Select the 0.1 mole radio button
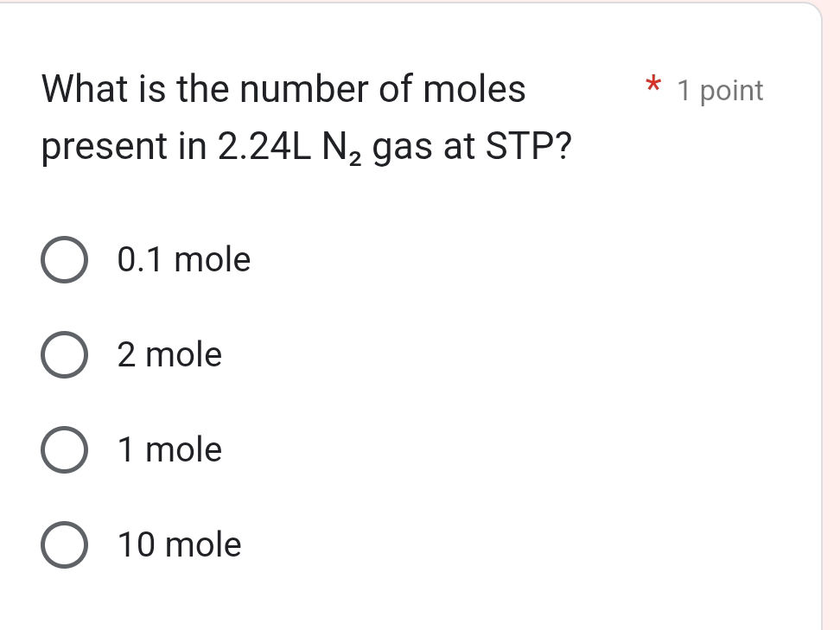The width and height of the screenshot is (840, 630). click(63, 259)
